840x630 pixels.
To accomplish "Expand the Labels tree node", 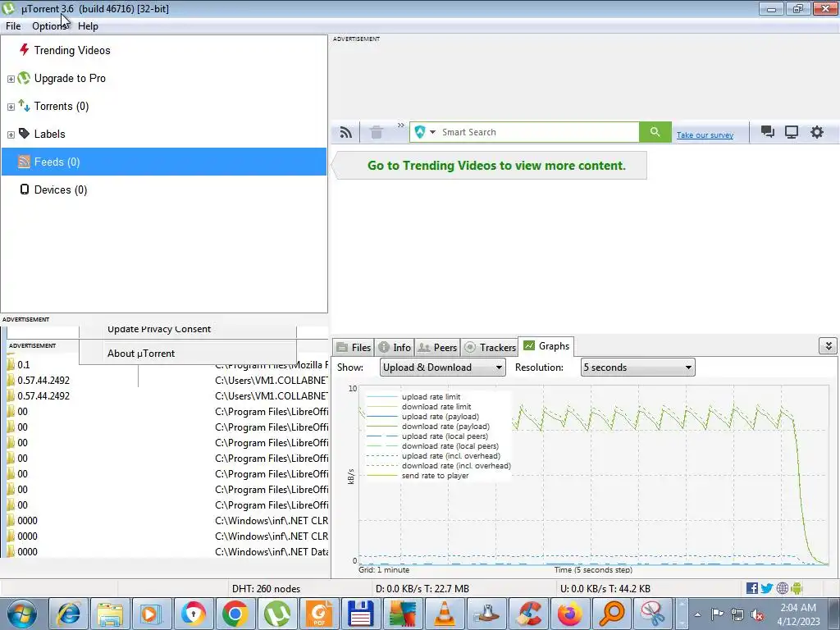I will point(11,135).
